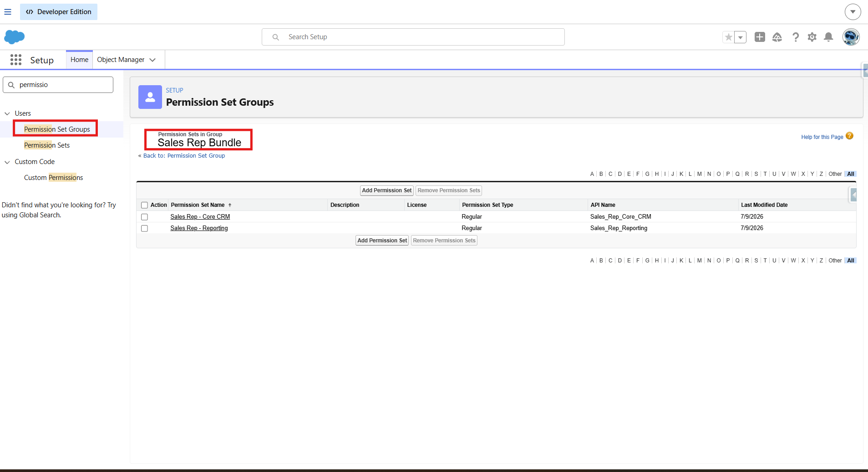Click the circled down-arrow at top right
Viewport: 868px width, 472px height.
pyautogui.click(x=853, y=12)
